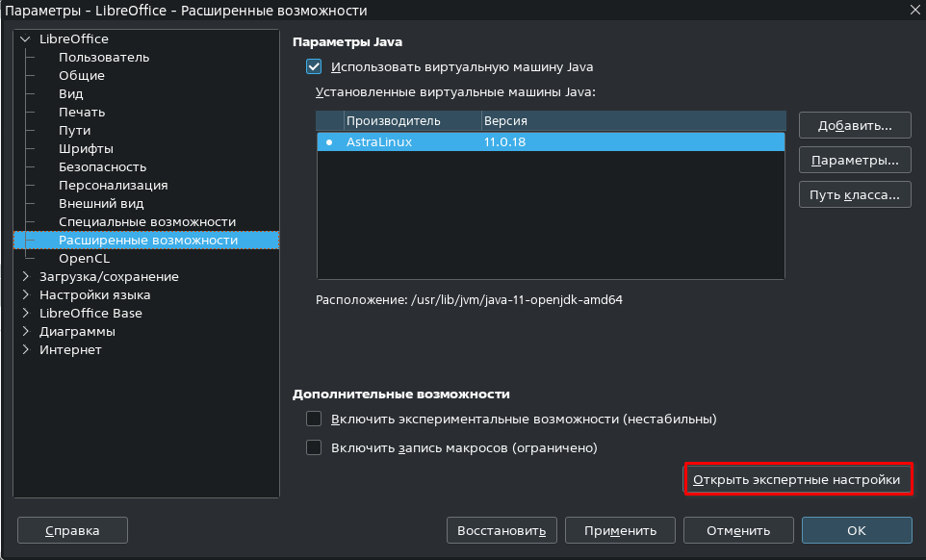Enable experimental features checkbox
Image resolution: width=926 pixels, height=560 pixels.
[x=313, y=420]
